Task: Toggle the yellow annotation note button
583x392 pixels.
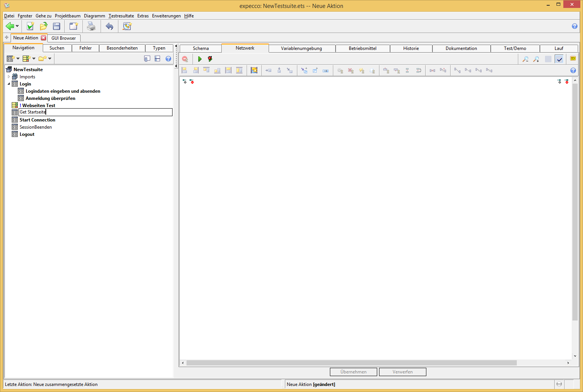Action: [x=573, y=59]
